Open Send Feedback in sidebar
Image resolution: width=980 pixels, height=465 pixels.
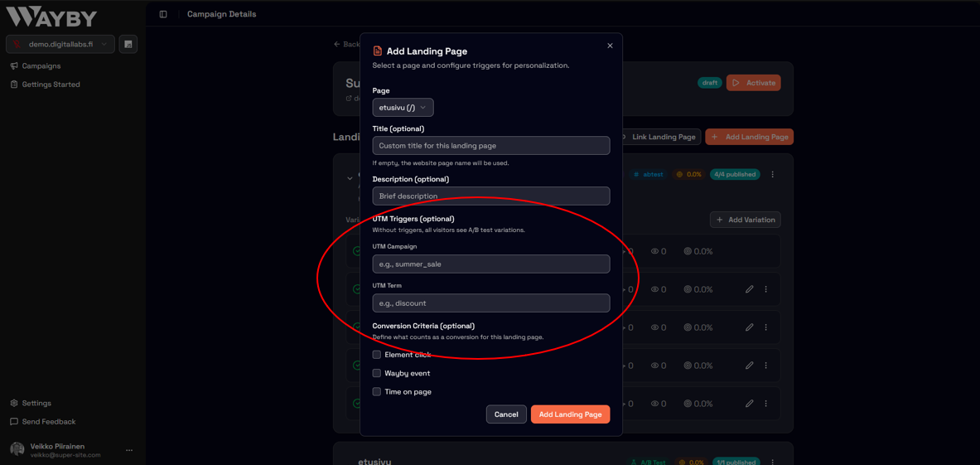coord(49,422)
